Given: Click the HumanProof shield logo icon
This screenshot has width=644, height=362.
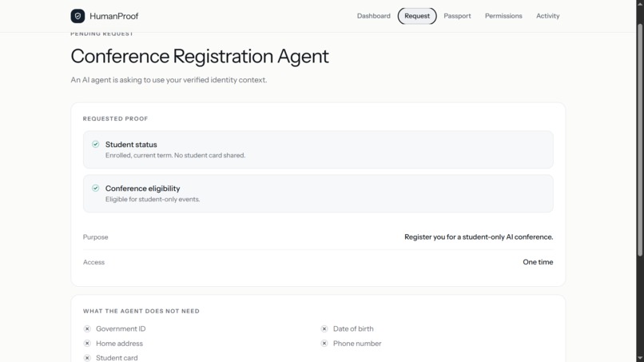Looking at the screenshot, I should click(78, 16).
